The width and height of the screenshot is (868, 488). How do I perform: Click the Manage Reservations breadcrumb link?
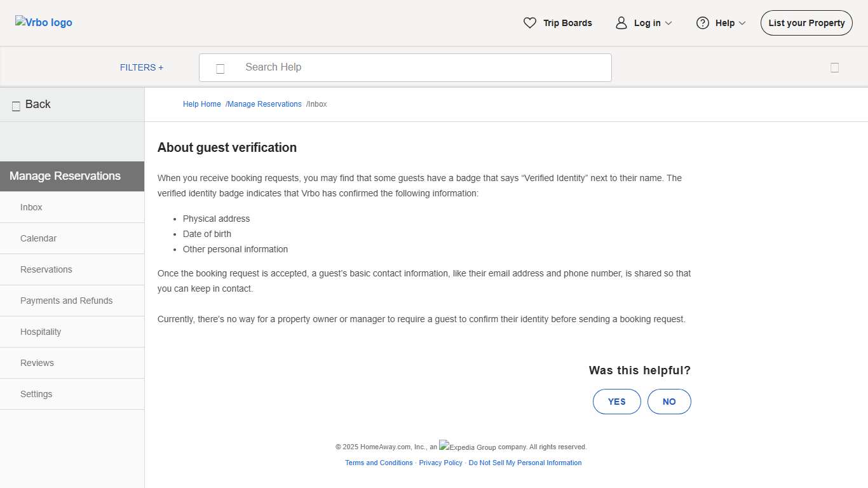[x=264, y=104]
